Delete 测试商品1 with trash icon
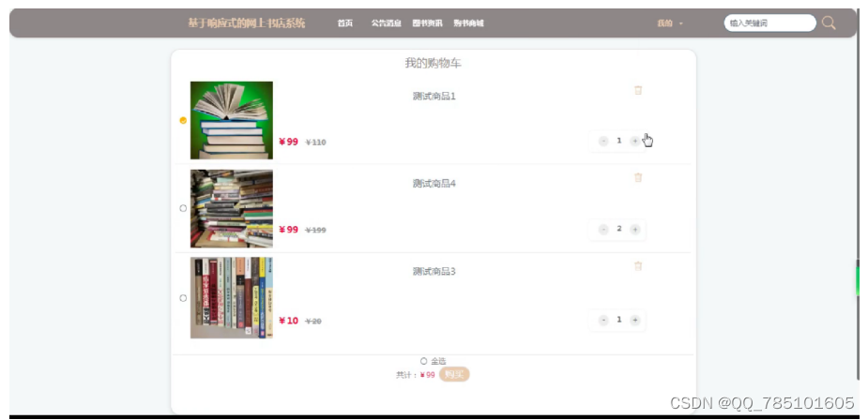This screenshot has height=420, width=868. (638, 90)
